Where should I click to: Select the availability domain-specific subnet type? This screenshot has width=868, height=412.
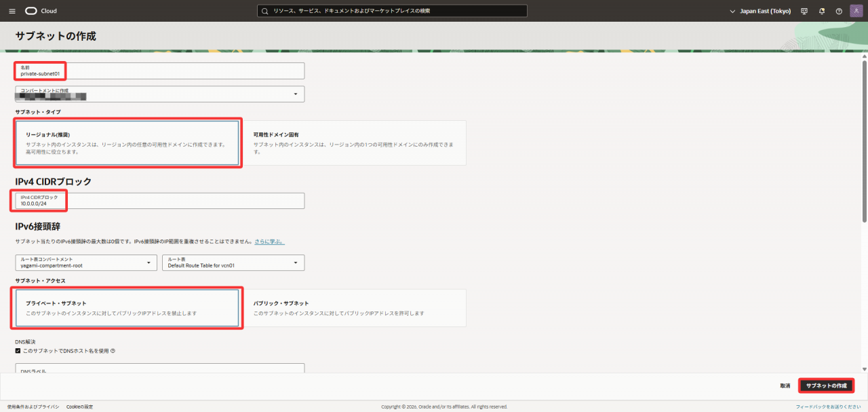(x=354, y=143)
